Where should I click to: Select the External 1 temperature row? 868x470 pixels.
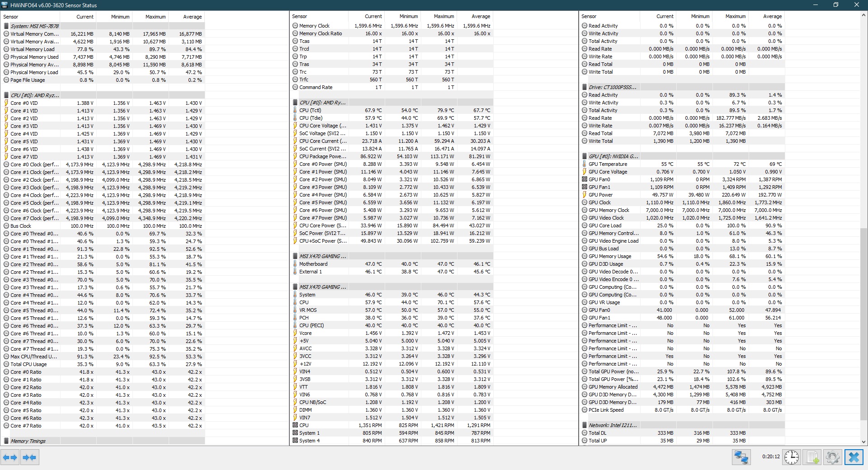click(392, 272)
